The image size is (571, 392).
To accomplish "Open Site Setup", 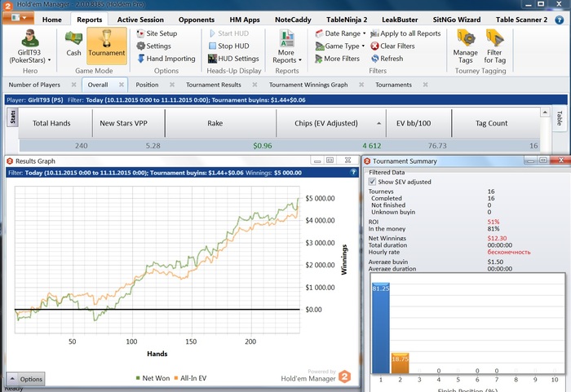I will (157, 33).
